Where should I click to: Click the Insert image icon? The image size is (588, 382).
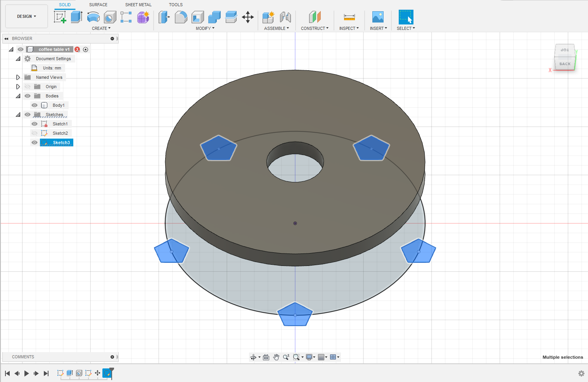tap(378, 17)
